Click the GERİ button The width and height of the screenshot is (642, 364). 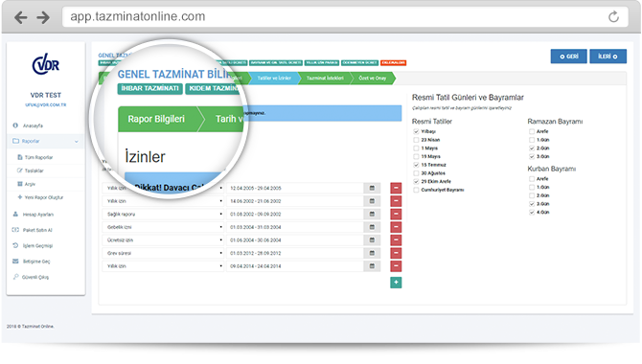coord(568,57)
